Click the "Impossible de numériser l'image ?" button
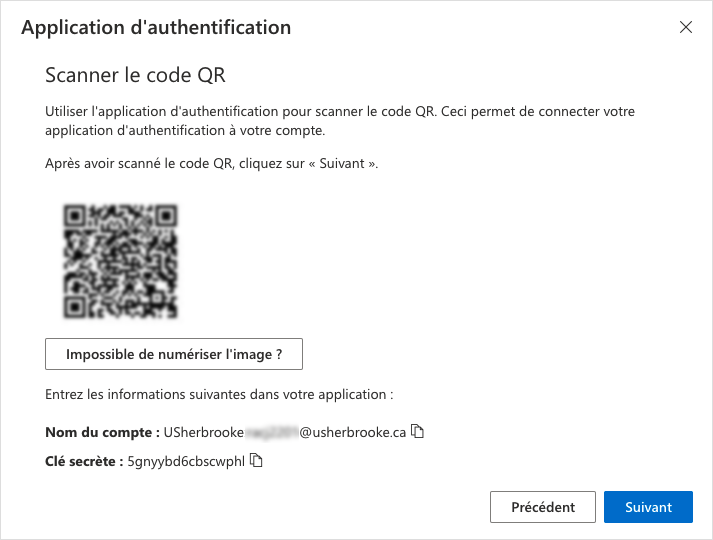This screenshot has width=713, height=540. [x=174, y=354]
